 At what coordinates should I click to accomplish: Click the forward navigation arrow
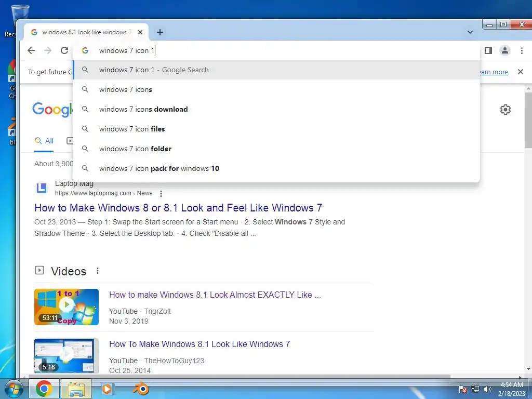click(48, 50)
